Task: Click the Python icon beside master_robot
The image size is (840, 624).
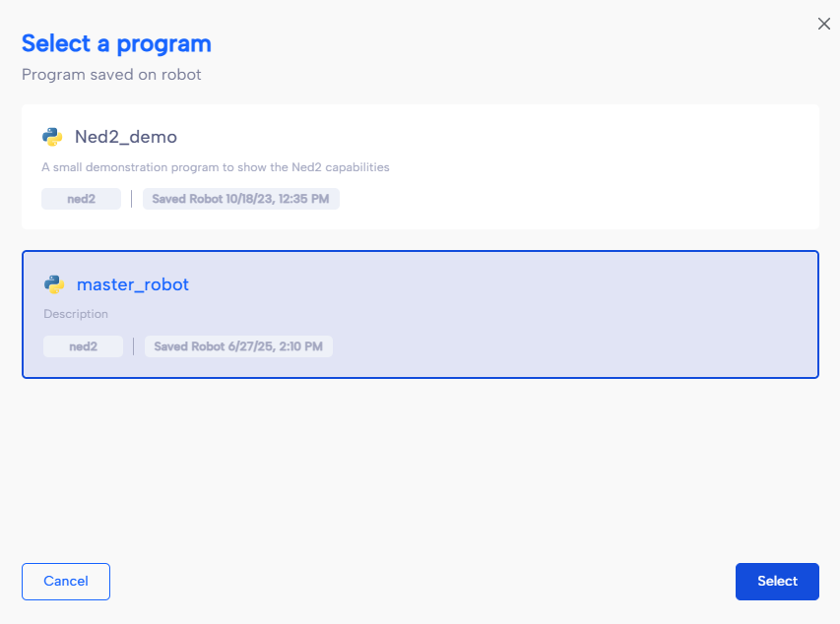Action: 54,284
